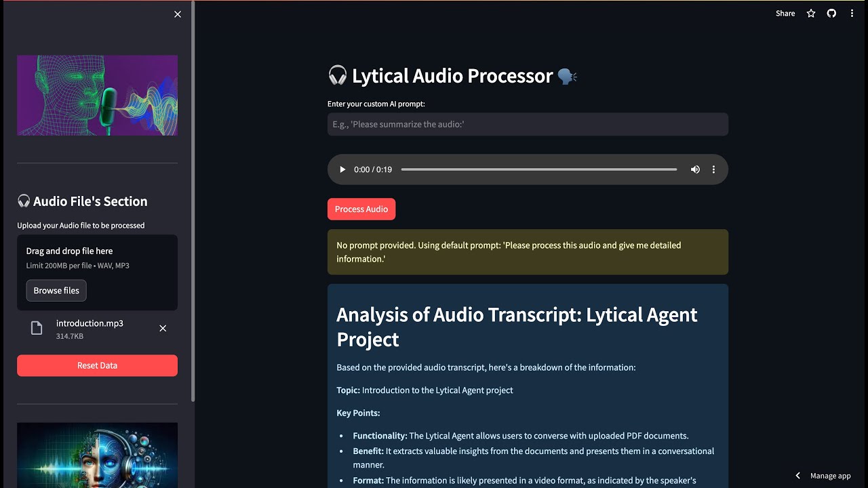Click the Share button
This screenshot has height=488, width=868.
tap(785, 14)
